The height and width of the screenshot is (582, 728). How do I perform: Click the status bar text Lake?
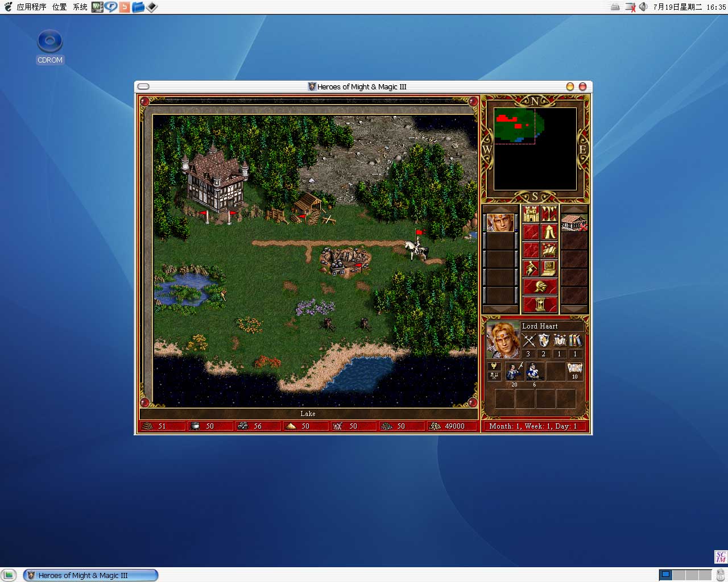click(x=308, y=414)
